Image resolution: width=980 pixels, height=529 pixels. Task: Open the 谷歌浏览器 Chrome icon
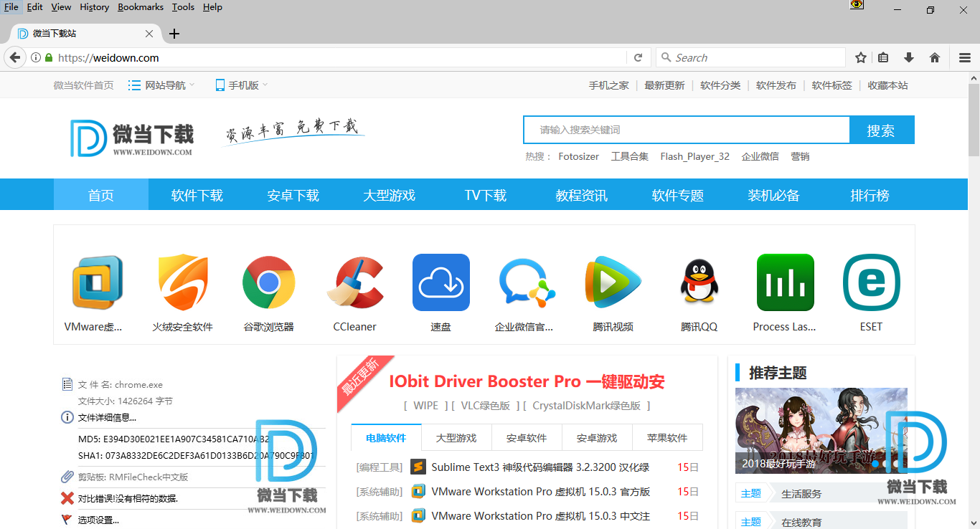(269, 282)
